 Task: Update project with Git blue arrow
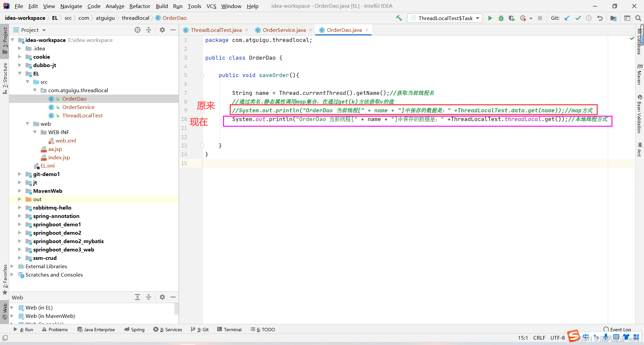pyautogui.click(x=567, y=18)
